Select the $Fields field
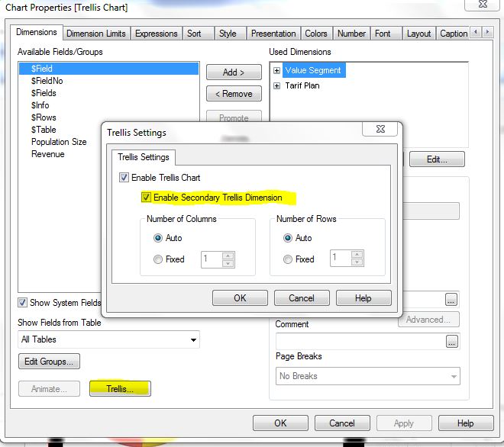The width and height of the screenshot is (504, 447). coord(108,93)
